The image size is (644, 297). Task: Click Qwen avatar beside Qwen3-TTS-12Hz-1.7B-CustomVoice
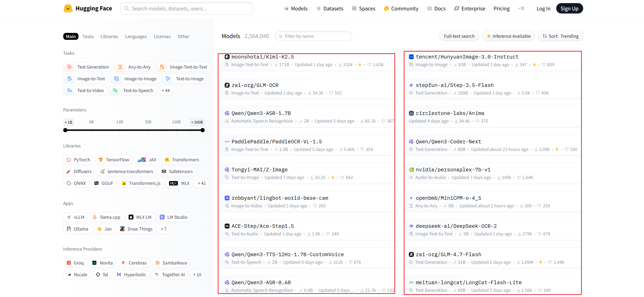(227, 254)
